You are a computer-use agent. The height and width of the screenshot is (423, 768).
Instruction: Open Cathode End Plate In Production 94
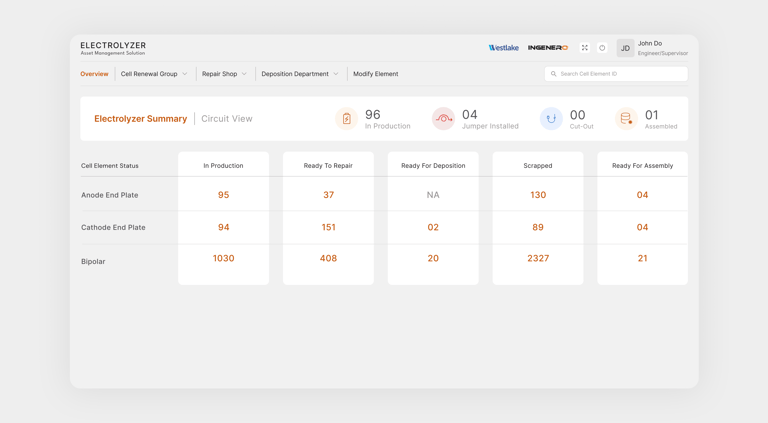click(x=223, y=227)
